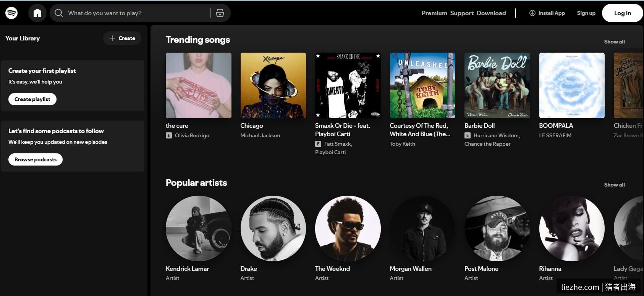The height and width of the screenshot is (296, 644).
Task: Click artist link Michael Jackson
Action: 260,135
